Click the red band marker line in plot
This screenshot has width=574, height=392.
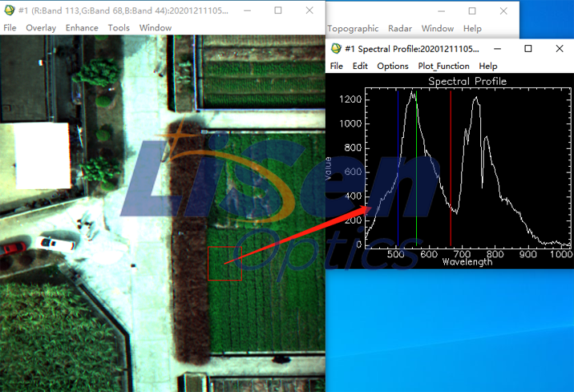coord(451,168)
